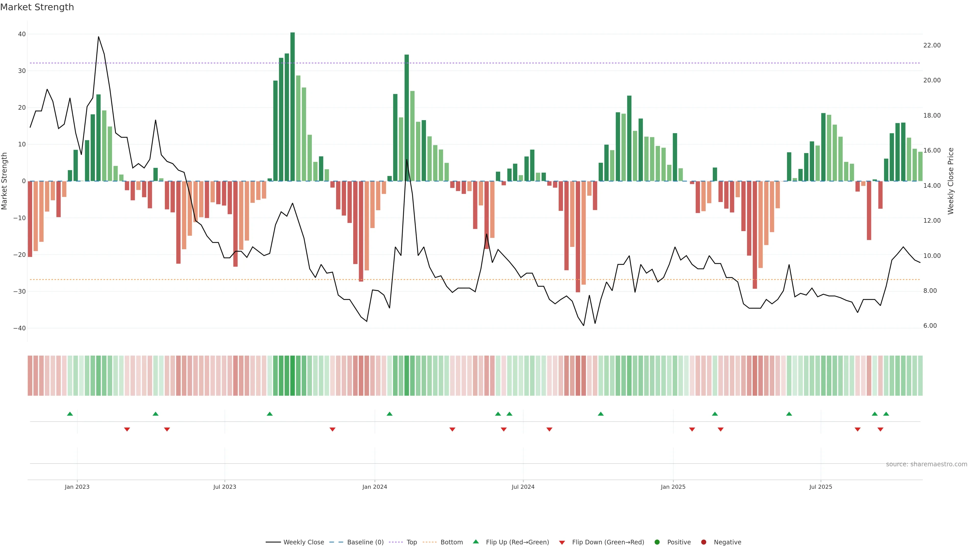Image resolution: width=980 pixels, height=551 pixels.
Task: Click the first green flip-up marker near Jan 2023
Action: (70, 414)
